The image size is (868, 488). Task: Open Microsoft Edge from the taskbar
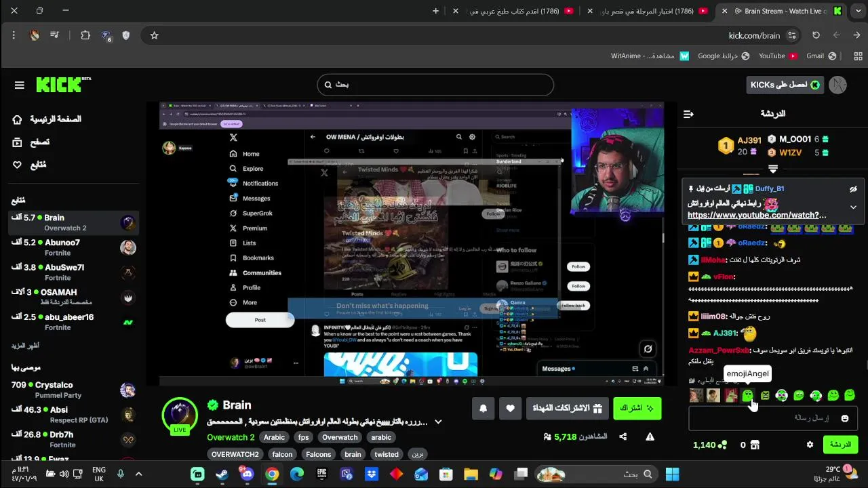coord(297,474)
